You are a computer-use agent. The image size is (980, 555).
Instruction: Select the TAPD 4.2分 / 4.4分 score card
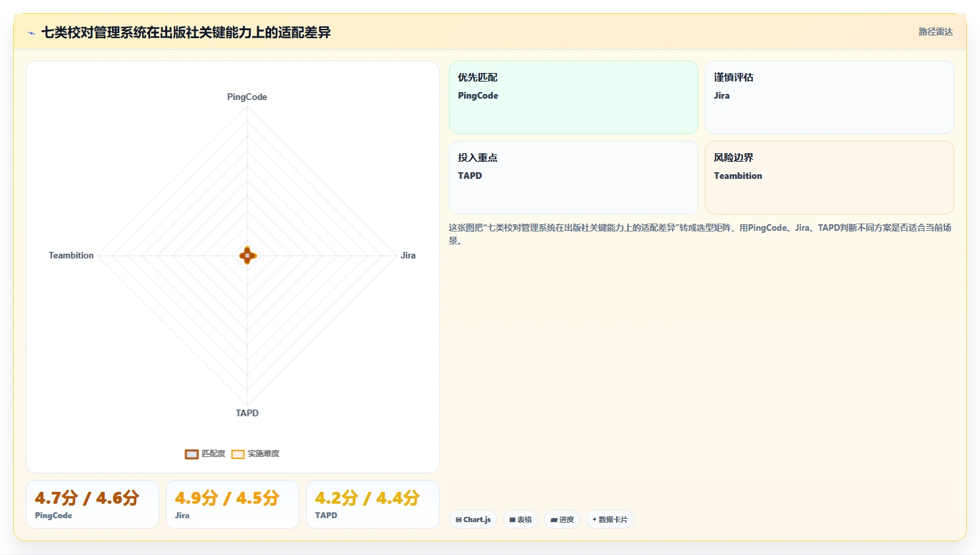tap(373, 504)
